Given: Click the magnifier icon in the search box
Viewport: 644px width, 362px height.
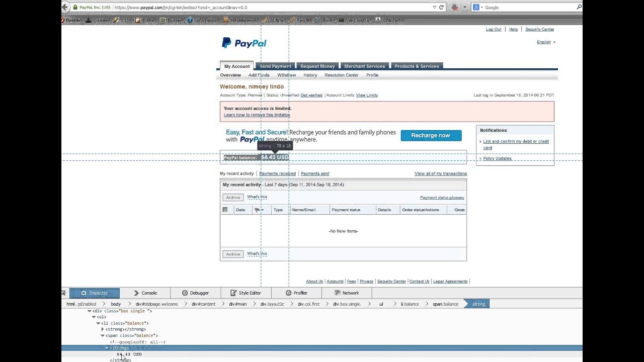Looking at the screenshot, I should coord(579,7).
